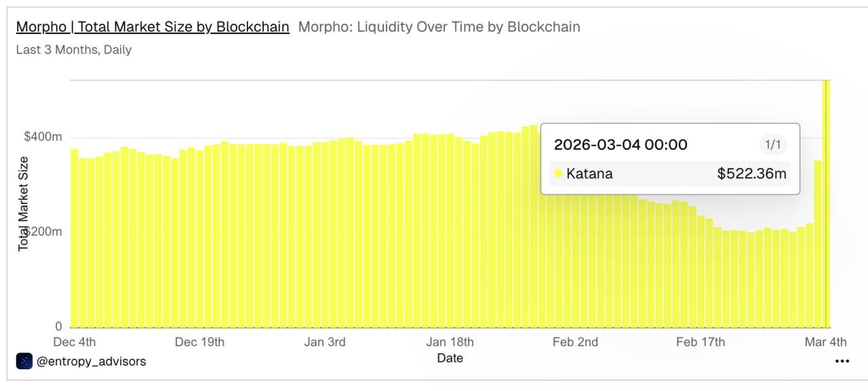The width and height of the screenshot is (868, 391).
Task: Click the Jan 18th axis label
Action: 450,342
